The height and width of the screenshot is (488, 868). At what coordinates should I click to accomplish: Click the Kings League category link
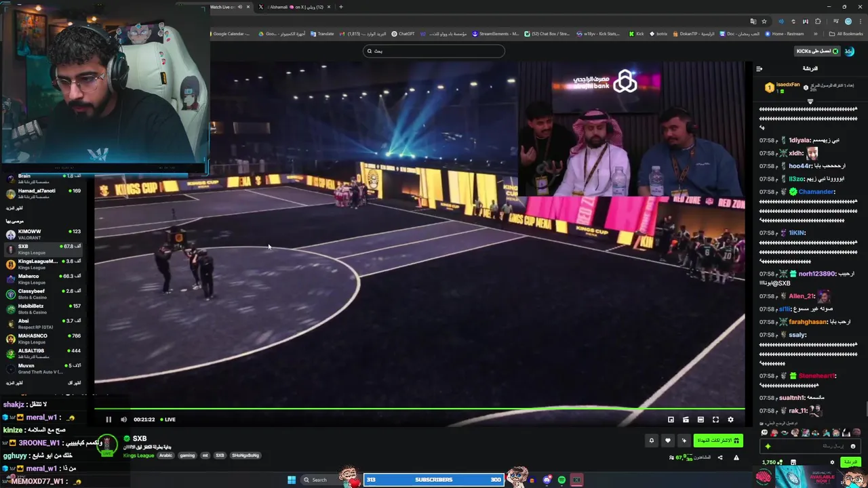(x=138, y=455)
